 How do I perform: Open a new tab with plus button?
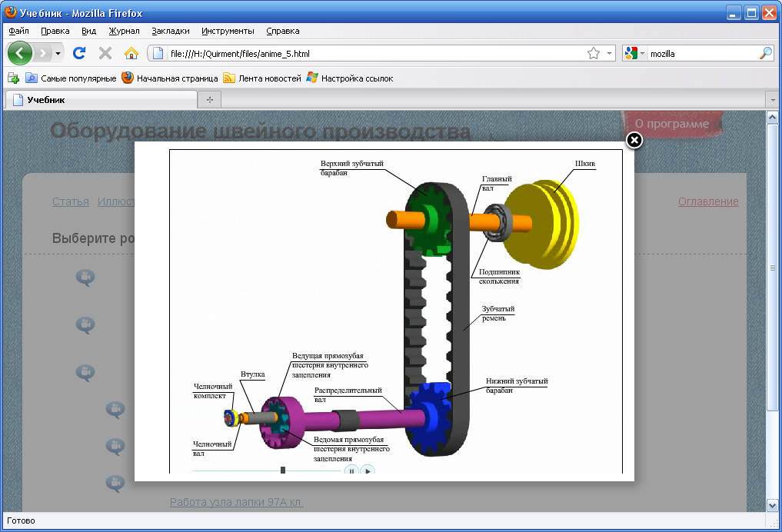coord(210,100)
